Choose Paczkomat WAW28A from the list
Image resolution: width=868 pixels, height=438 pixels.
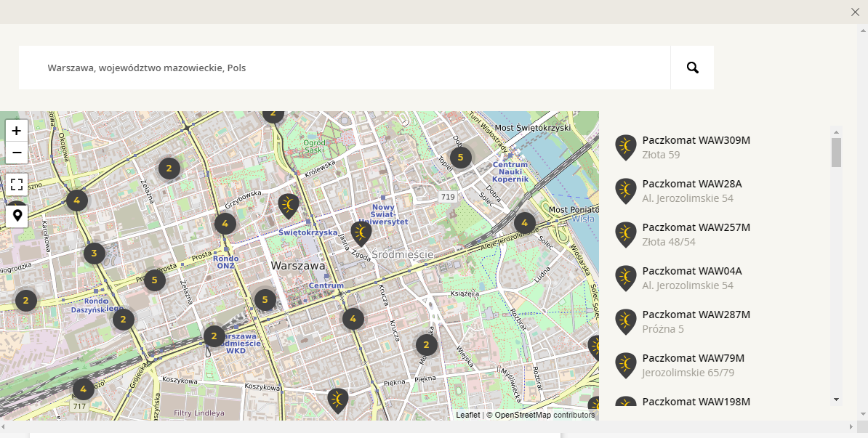click(692, 184)
